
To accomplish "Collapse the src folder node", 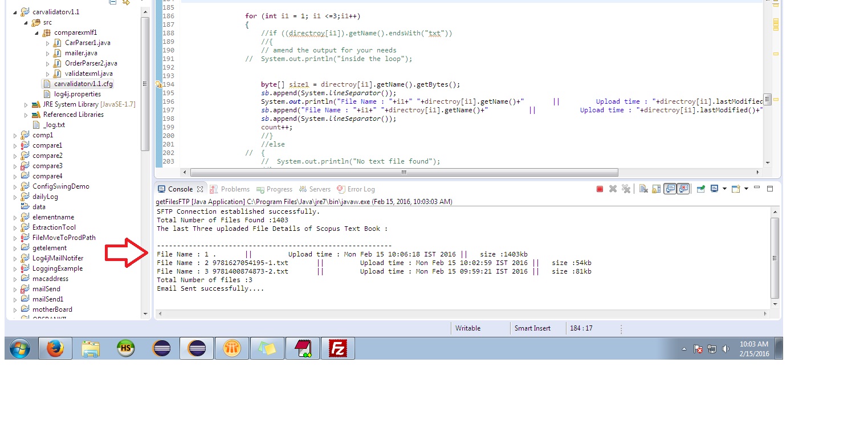I will (x=26, y=22).
